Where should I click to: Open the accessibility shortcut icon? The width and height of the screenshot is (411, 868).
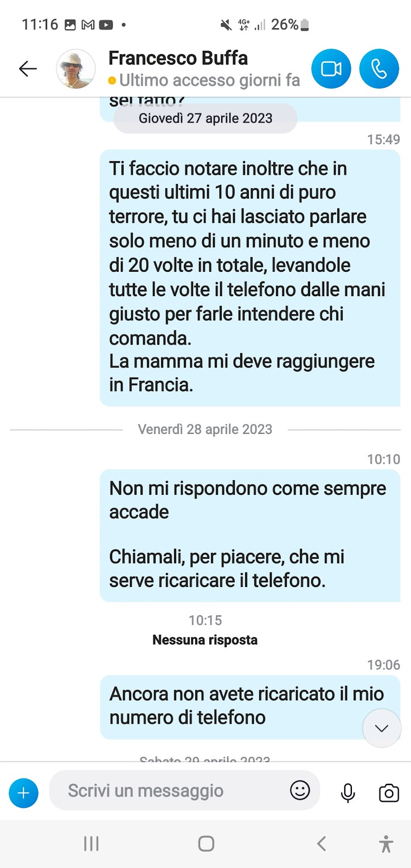pos(386,844)
